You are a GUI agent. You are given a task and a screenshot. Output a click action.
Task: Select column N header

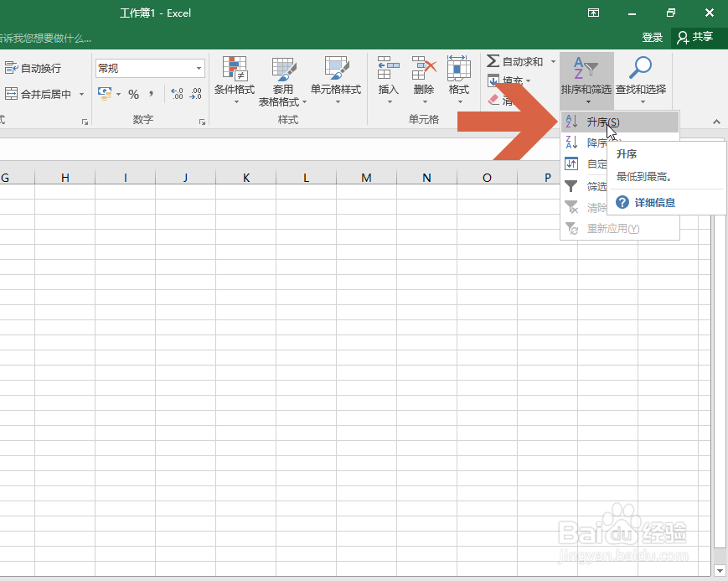click(x=427, y=178)
